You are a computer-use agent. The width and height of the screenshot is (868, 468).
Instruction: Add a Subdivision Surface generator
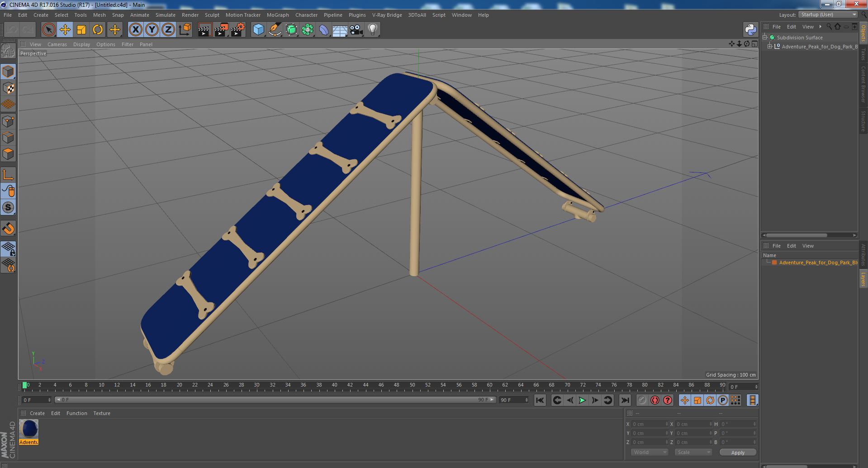[x=291, y=30]
